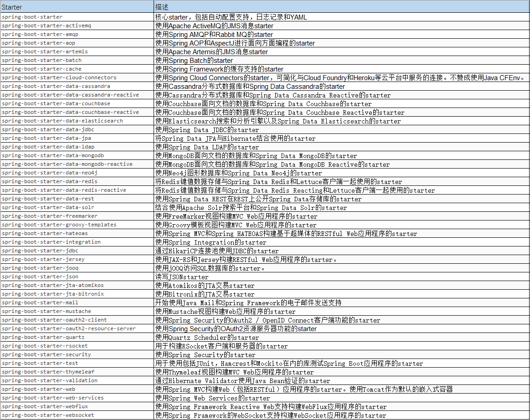Select the spring-boot-starter-webflux cell

pyautogui.click(x=77, y=407)
